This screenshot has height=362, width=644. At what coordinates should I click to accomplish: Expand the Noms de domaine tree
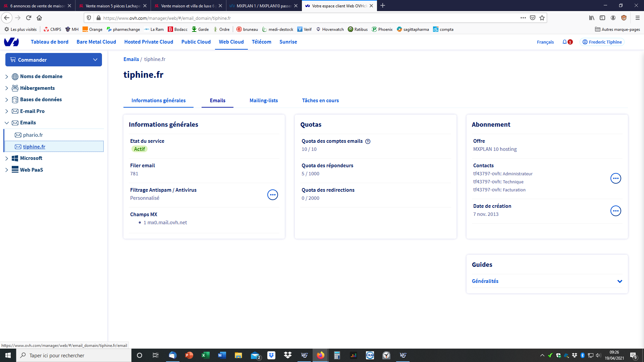[6, 77]
